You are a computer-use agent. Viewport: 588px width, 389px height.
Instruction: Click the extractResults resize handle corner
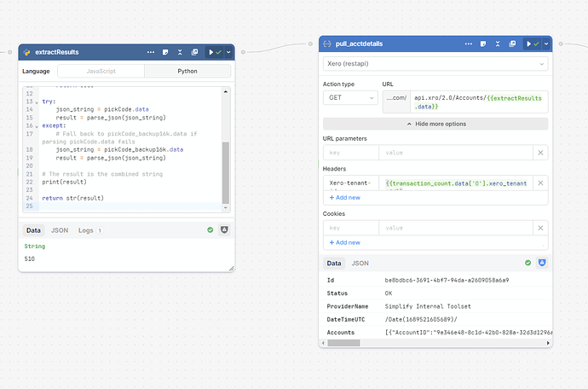coord(232,268)
